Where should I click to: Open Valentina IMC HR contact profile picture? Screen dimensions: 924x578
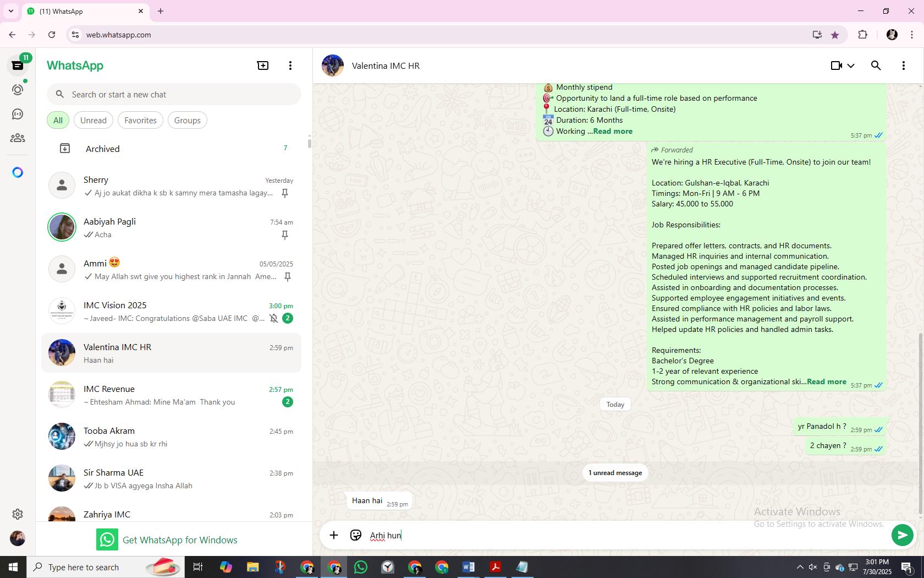[x=333, y=66]
